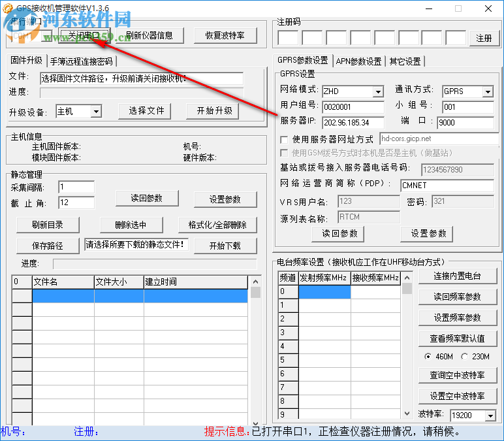Click 读回频率参数 button
Screen dimensions: 504x441
click(458, 297)
